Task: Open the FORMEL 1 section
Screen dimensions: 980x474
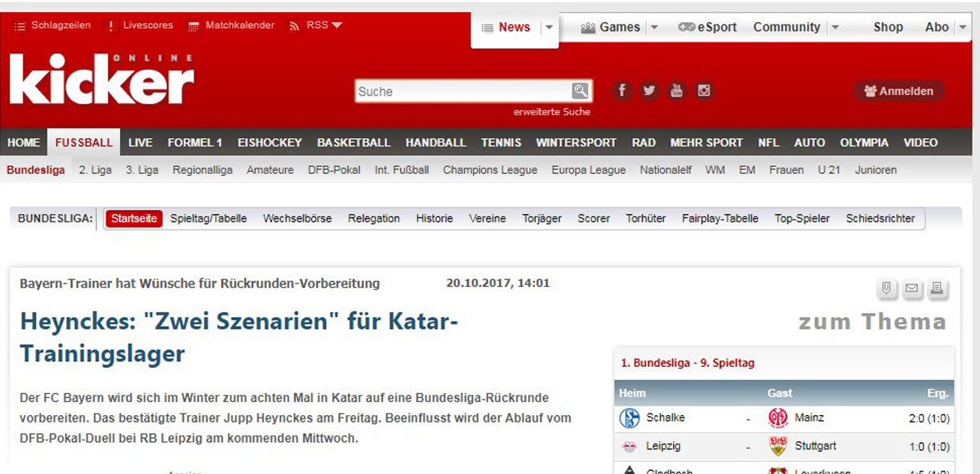Action: [195, 142]
